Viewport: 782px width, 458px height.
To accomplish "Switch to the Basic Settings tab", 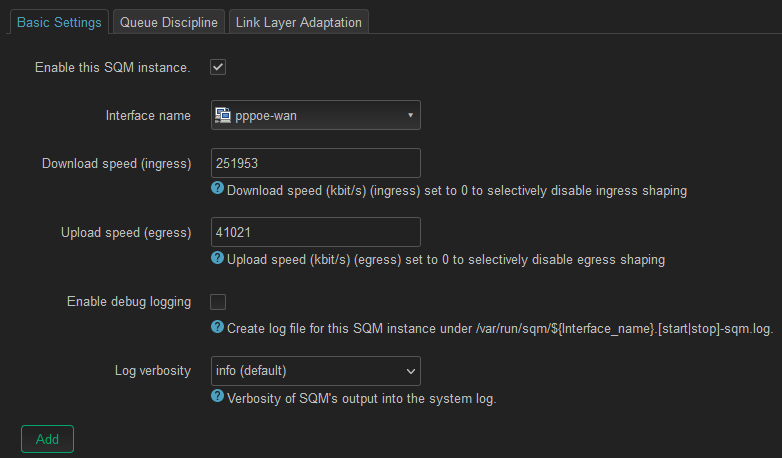I will pyautogui.click(x=59, y=22).
